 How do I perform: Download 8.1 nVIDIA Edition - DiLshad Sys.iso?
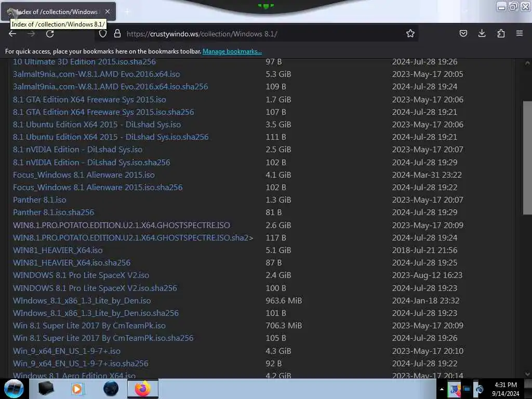[77, 150]
